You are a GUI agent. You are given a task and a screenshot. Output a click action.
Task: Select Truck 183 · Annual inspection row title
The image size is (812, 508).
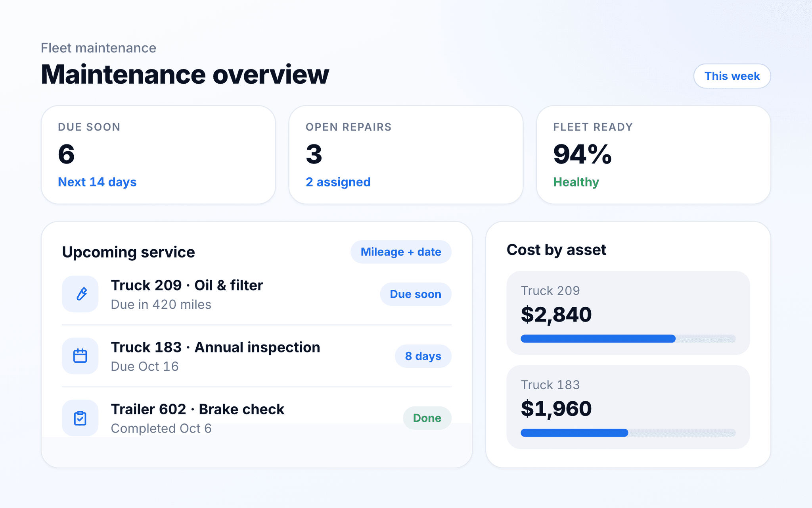click(215, 347)
